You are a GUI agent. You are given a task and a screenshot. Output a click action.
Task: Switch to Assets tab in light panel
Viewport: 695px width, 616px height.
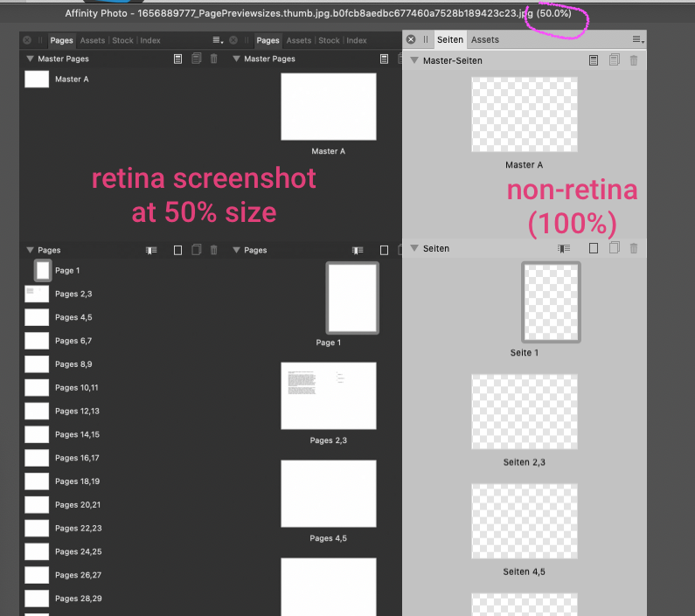click(485, 40)
